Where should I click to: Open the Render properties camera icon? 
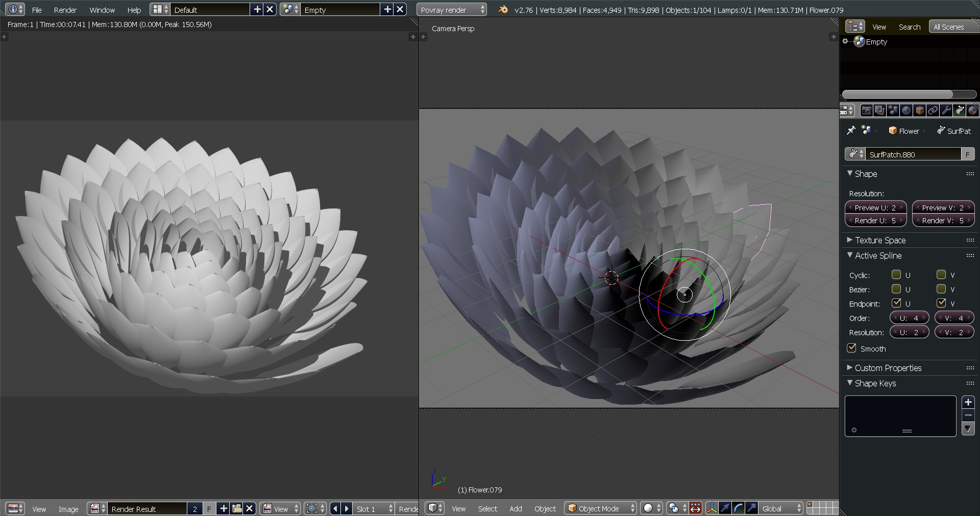tap(867, 111)
